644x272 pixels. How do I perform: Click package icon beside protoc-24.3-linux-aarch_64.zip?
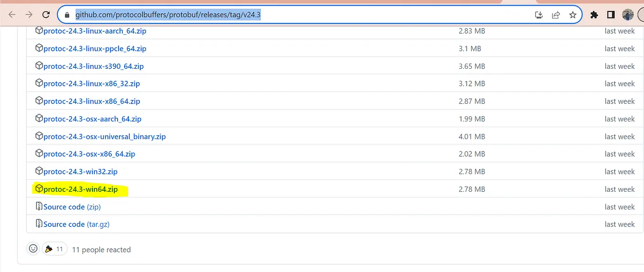[x=39, y=30]
